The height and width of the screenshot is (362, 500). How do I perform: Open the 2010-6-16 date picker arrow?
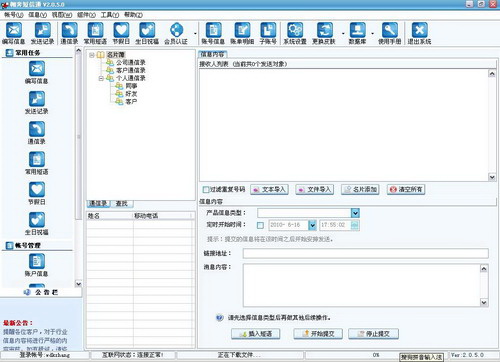(x=312, y=225)
